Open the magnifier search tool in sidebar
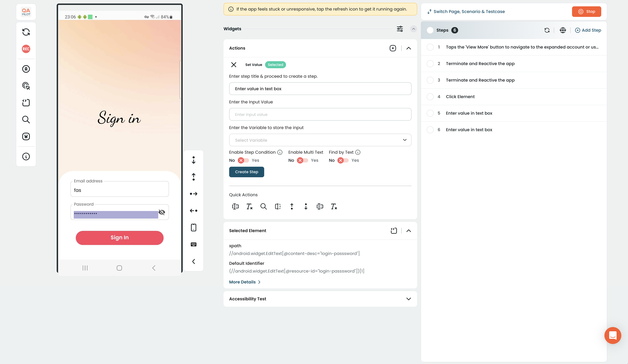 (x=26, y=120)
